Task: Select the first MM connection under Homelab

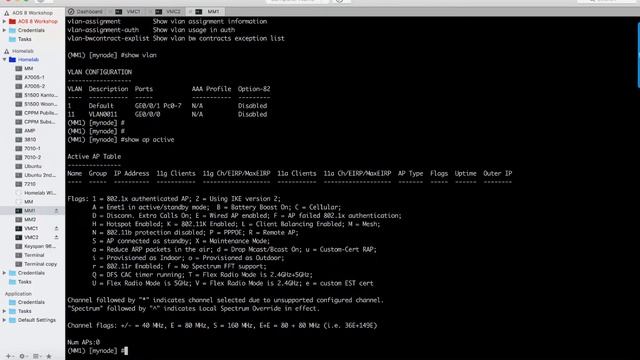Action: [x=29, y=69]
